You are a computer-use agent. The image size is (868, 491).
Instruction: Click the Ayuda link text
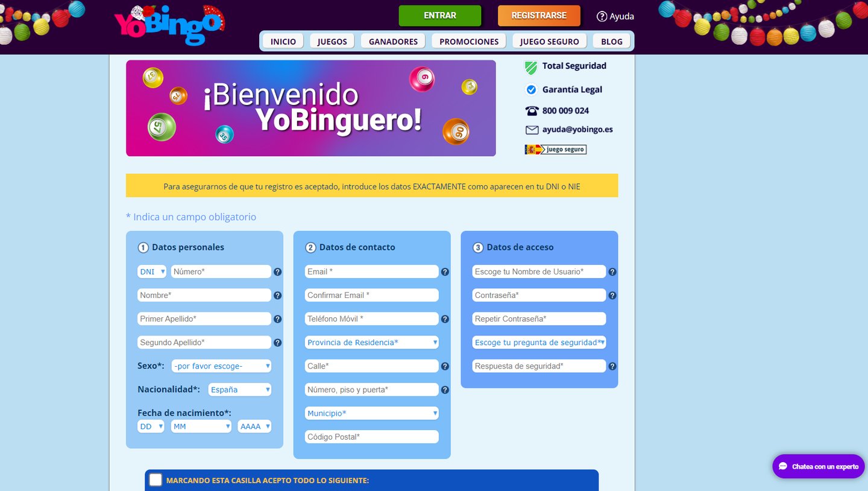tap(621, 16)
